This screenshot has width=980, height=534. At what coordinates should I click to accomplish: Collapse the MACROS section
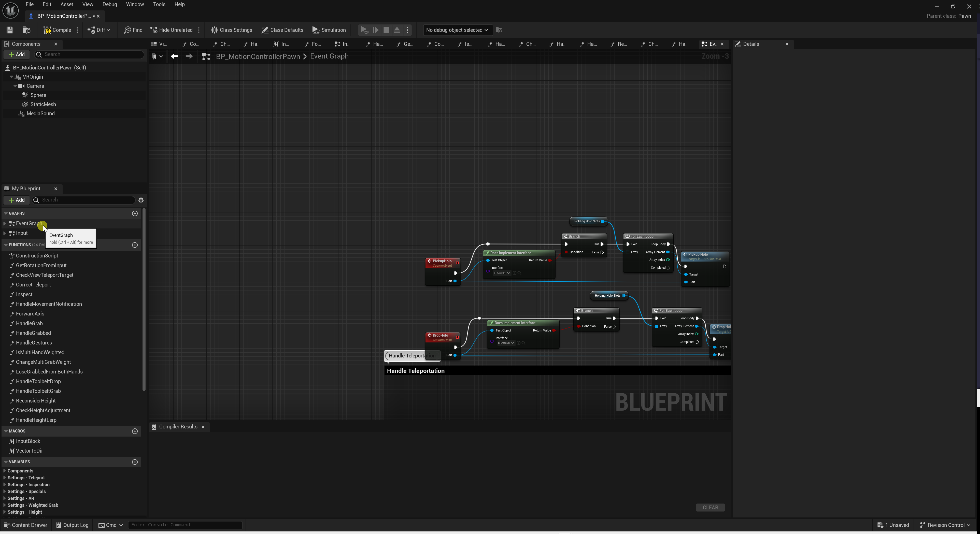tap(6, 431)
